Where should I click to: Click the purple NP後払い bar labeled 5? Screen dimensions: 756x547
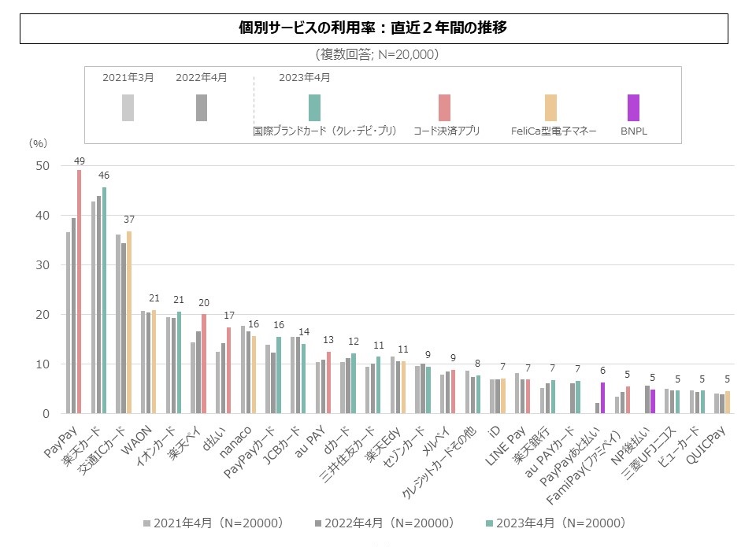pyautogui.click(x=652, y=401)
